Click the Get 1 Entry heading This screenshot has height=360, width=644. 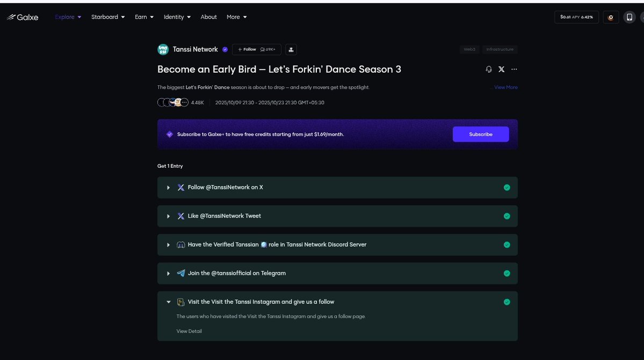pyautogui.click(x=170, y=166)
